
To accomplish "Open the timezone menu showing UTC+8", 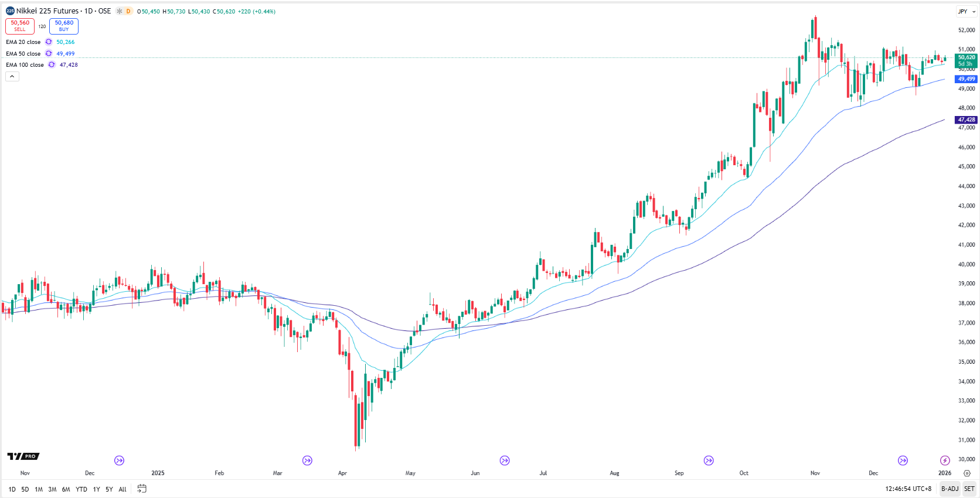I will (908, 489).
